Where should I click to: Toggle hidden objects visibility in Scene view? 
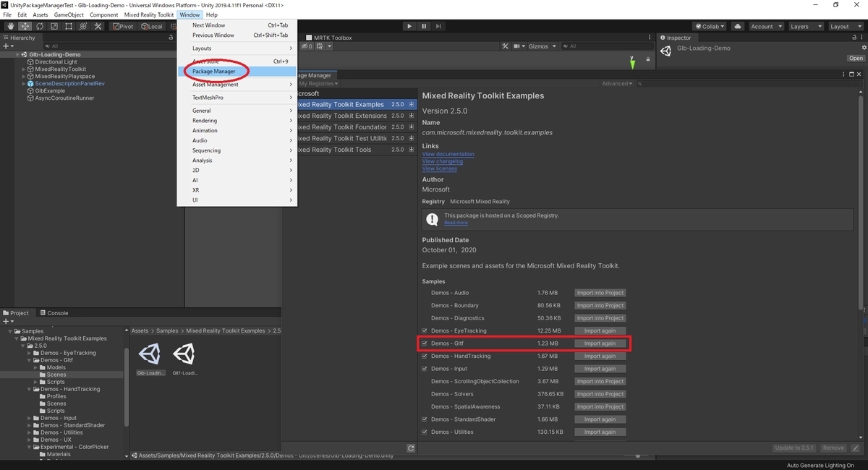pos(307,46)
